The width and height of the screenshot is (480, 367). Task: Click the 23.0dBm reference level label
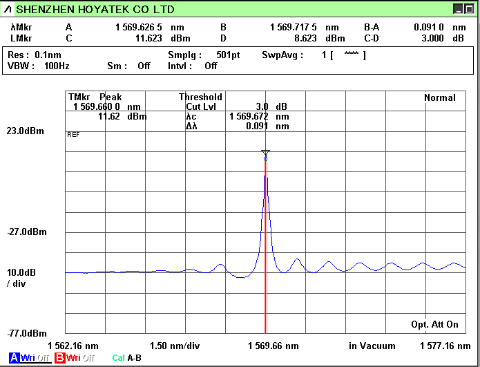pos(25,131)
